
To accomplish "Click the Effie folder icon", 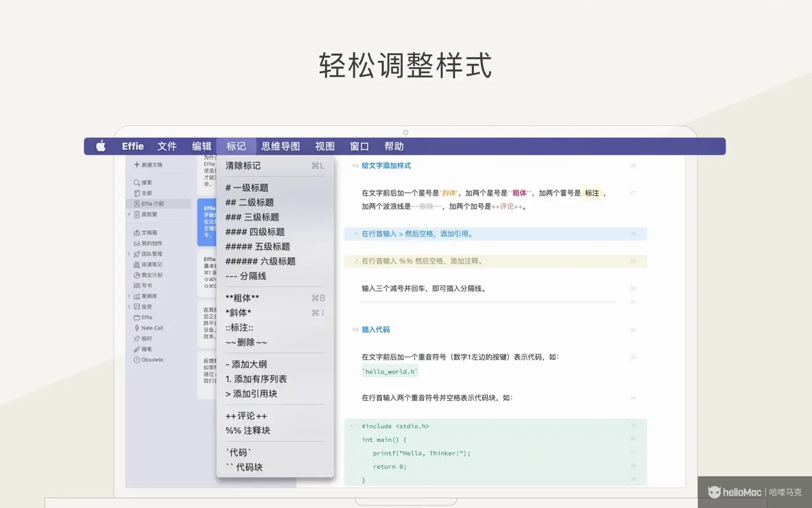I will (136, 317).
